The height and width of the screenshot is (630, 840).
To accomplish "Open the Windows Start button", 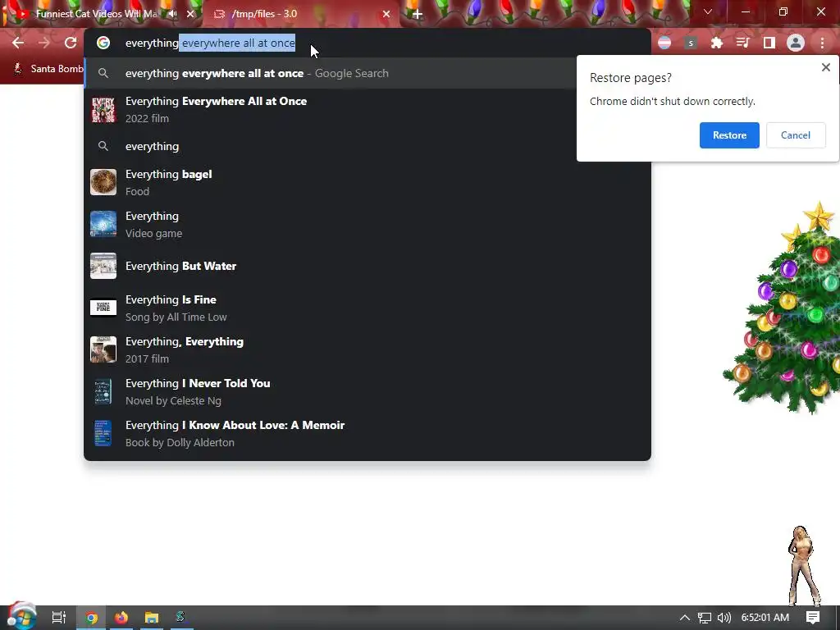I will click(x=21, y=616).
